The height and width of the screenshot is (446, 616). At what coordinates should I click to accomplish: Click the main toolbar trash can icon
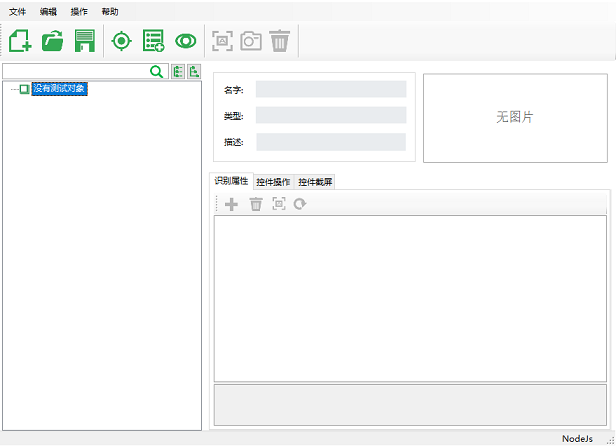coord(280,41)
